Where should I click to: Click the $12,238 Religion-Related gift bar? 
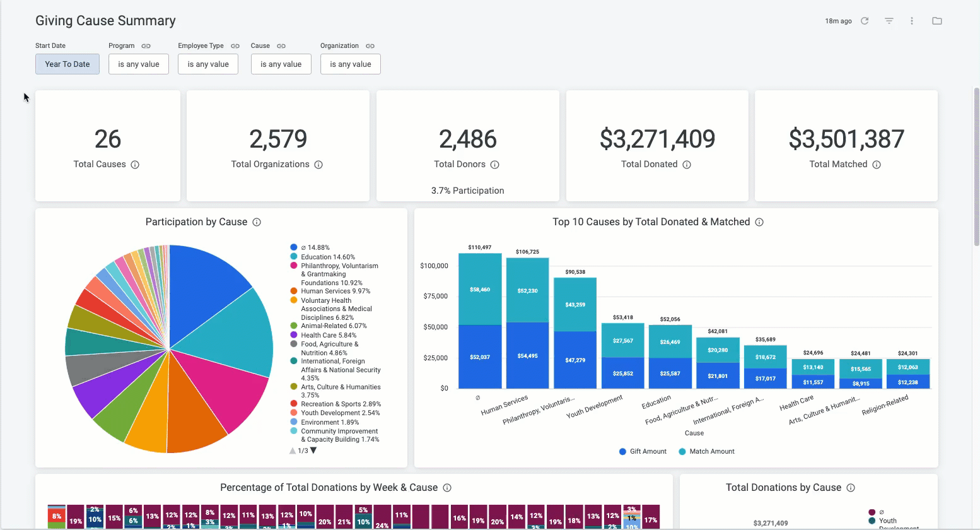click(908, 382)
